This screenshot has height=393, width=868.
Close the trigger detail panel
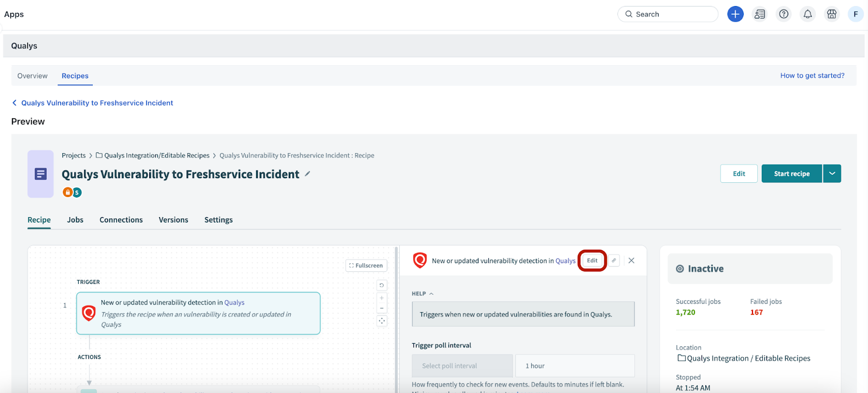point(631,261)
